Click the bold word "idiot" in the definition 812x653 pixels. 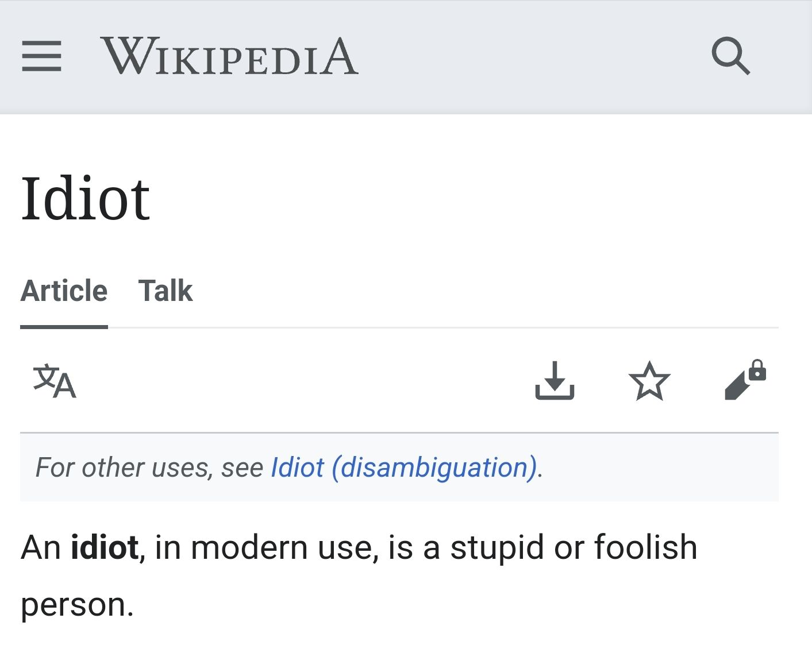pos(104,547)
